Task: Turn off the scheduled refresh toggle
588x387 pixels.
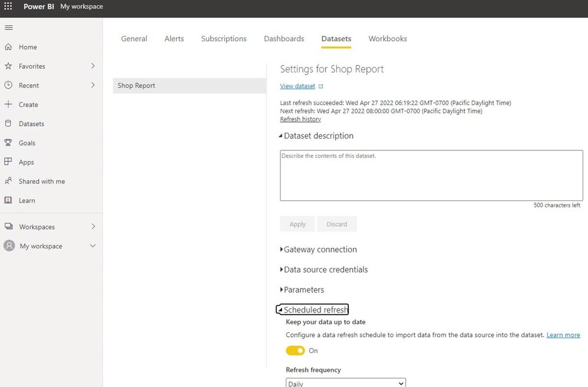Action: pos(296,351)
